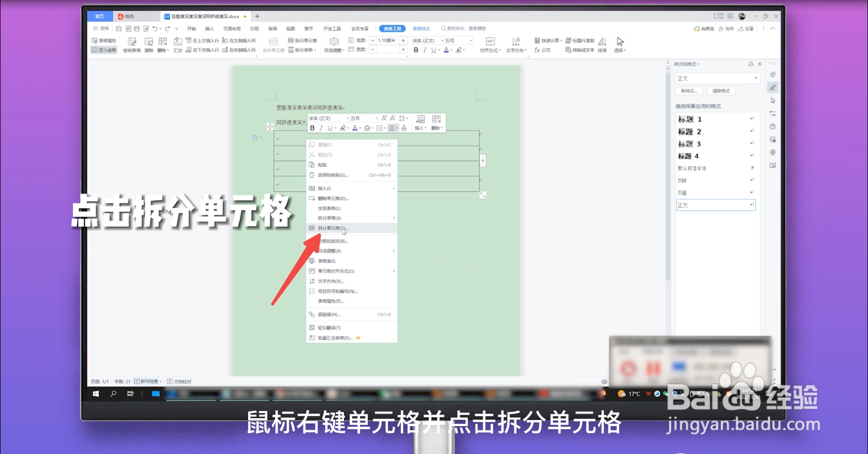Image resolution: width=868 pixels, height=454 pixels.
Task: Click the Save icon in quick access bar
Action: point(119,29)
